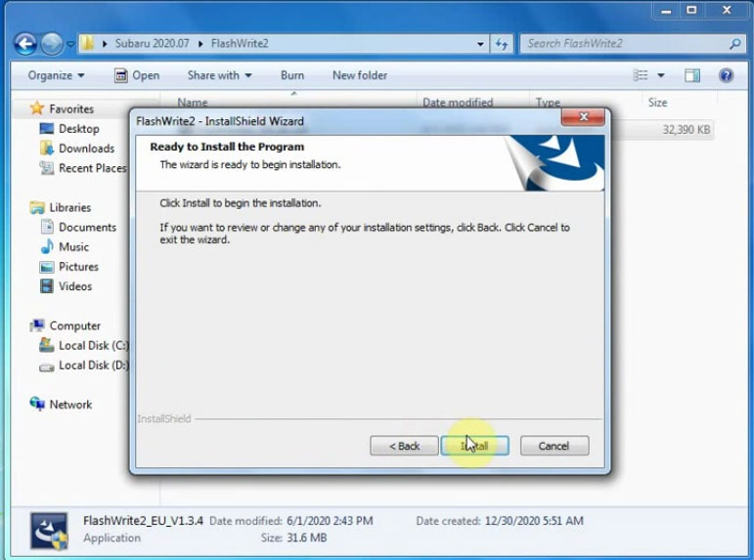Click the Music note icon
The height and width of the screenshot is (560, 754).
(47, 246)
